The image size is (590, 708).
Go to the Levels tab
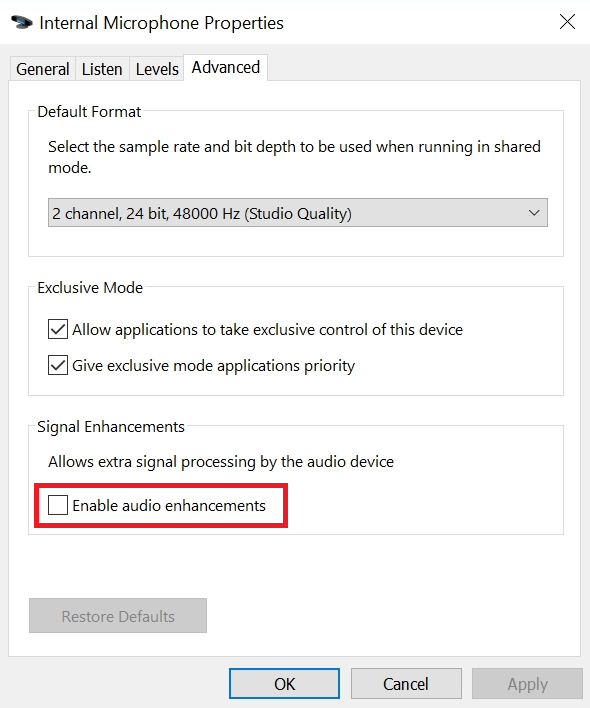pyautogui.click(x=157, y=69)
